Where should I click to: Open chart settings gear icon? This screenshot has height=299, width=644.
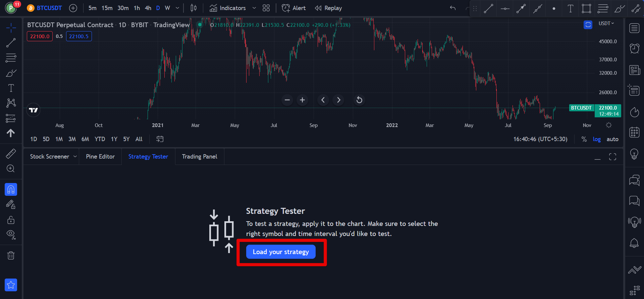609,125
